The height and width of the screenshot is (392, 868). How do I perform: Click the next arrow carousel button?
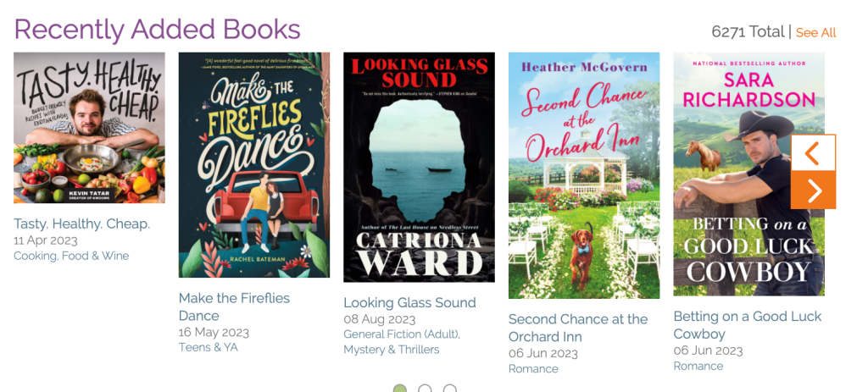coord(813,190)
